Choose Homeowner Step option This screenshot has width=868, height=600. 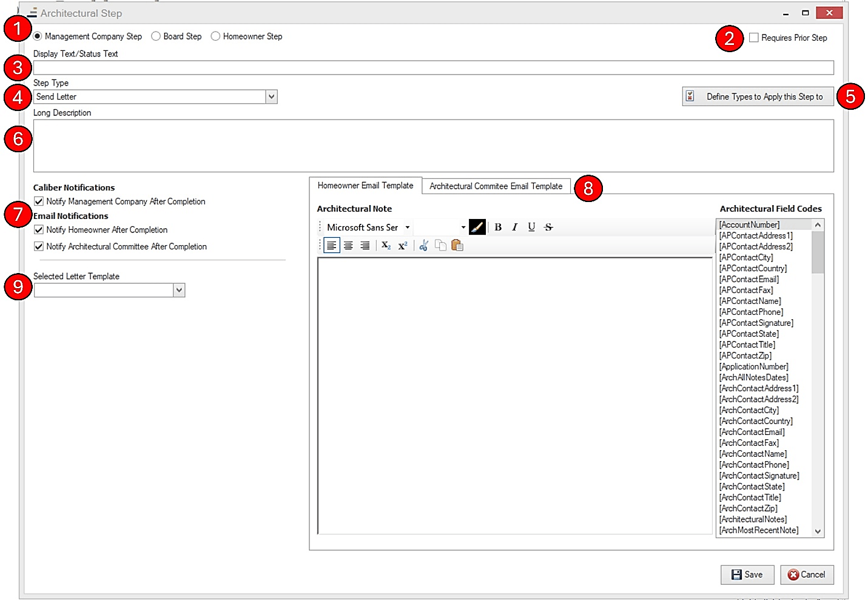point(215,36)
